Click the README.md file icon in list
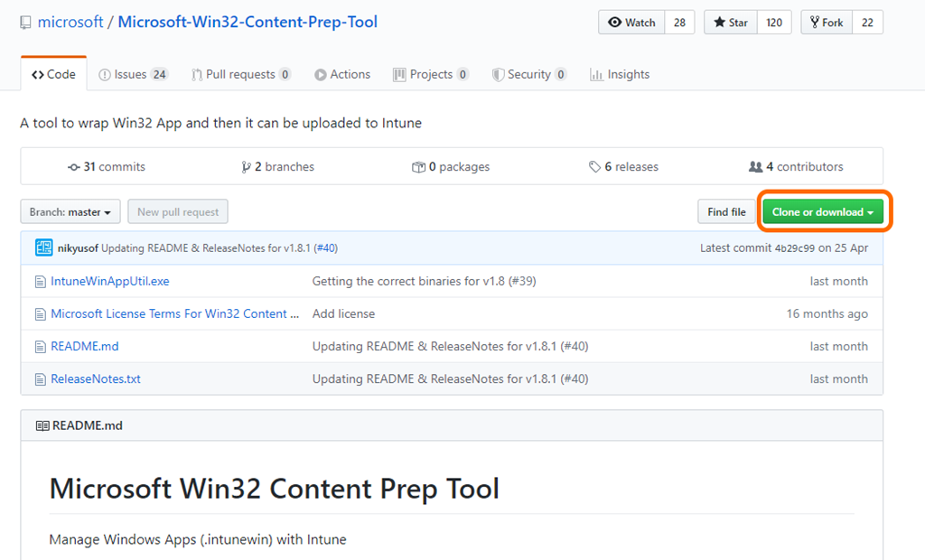 coord(40,347)
